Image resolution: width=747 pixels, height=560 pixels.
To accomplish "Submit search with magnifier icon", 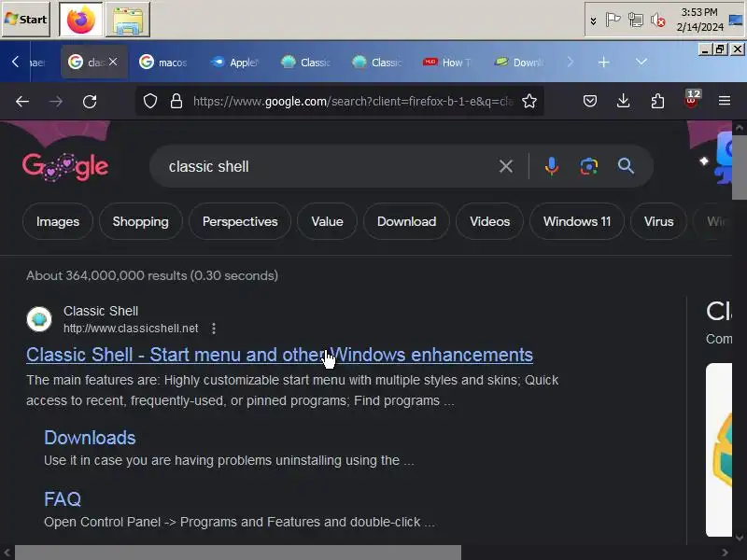I will pyautogui.click(x=626, y=166).
